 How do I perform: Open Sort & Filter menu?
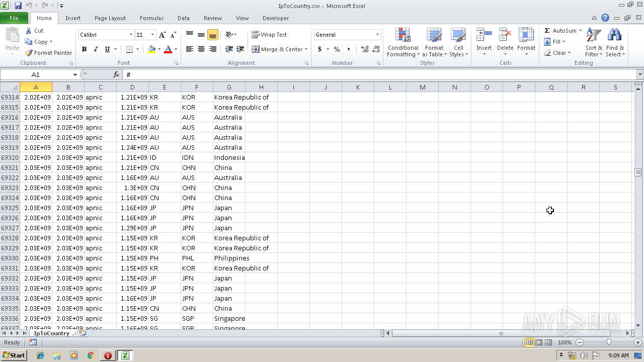pyautogui.click(x=594, y=43)
